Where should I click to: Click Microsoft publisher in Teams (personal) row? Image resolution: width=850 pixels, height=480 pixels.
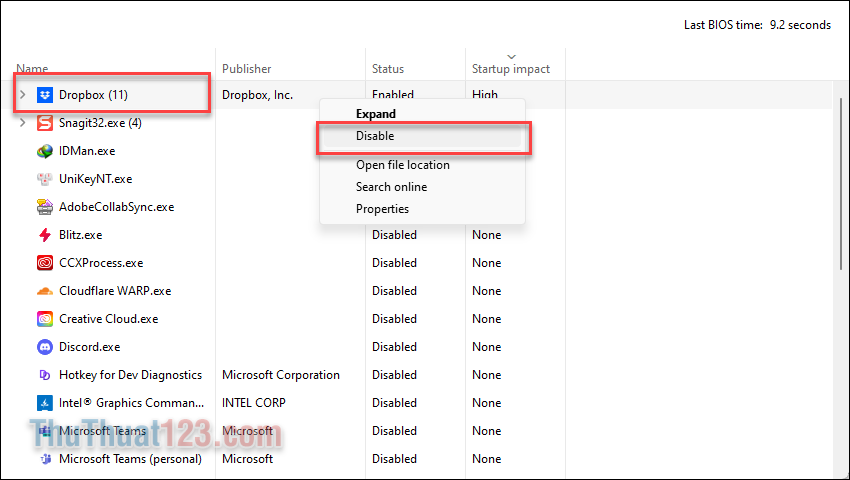pyautogui.click(x=247, y=459)
